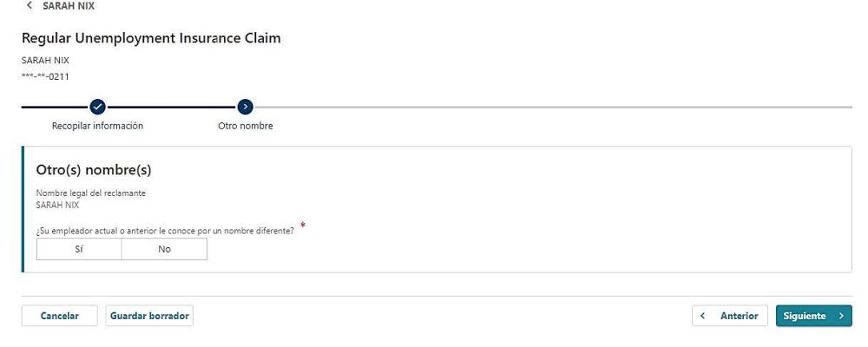Choose No for different employer name
Viewport: 868px width, 347px height.
pos(164,249)
